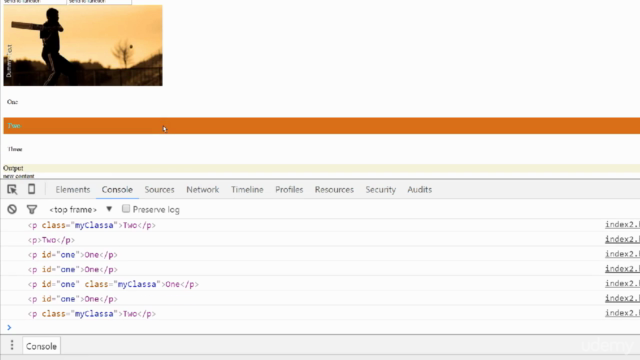
Task: Click the Three paragraph on the page
Action: coord(15,149)
